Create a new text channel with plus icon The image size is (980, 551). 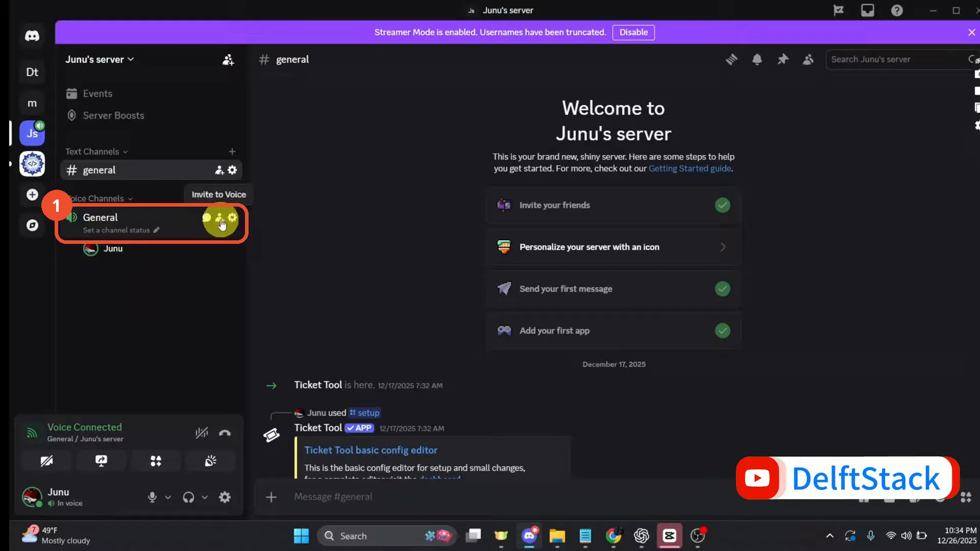click(232, 152)
